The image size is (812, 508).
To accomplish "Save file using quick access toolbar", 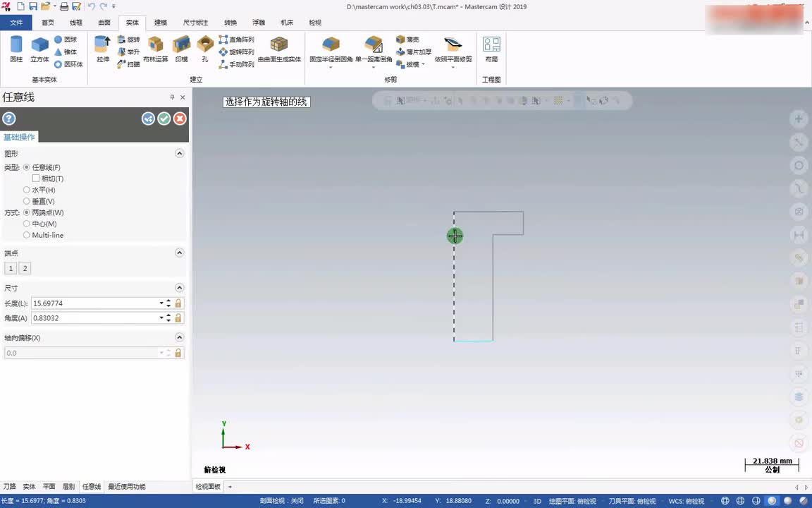I will (32, 7).
